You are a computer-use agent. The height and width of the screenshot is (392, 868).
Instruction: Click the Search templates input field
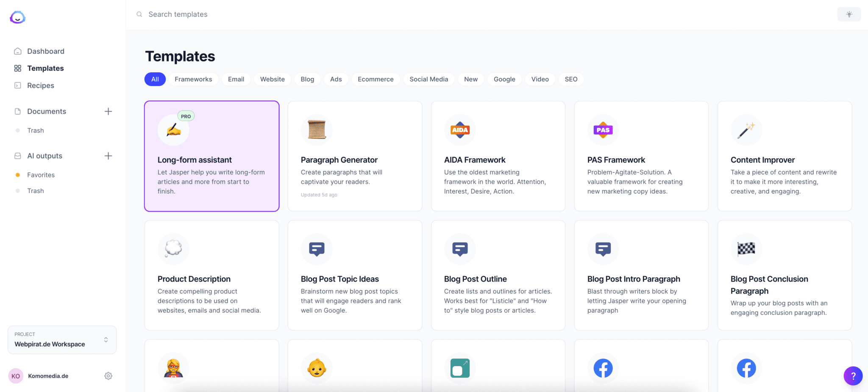tap(297, 14)
